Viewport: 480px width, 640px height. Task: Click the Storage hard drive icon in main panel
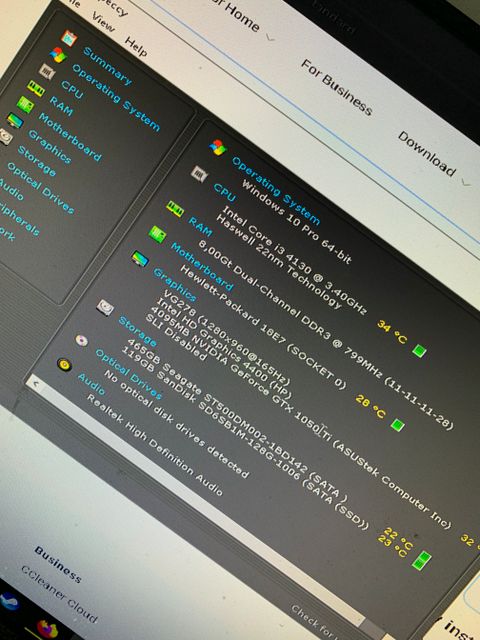tap(105, 307)
